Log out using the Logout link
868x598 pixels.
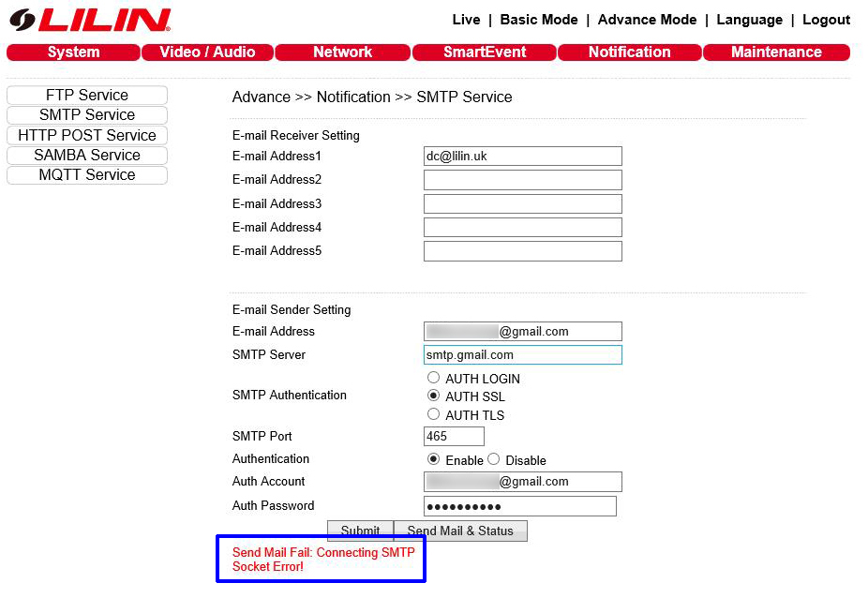[826, 20]
